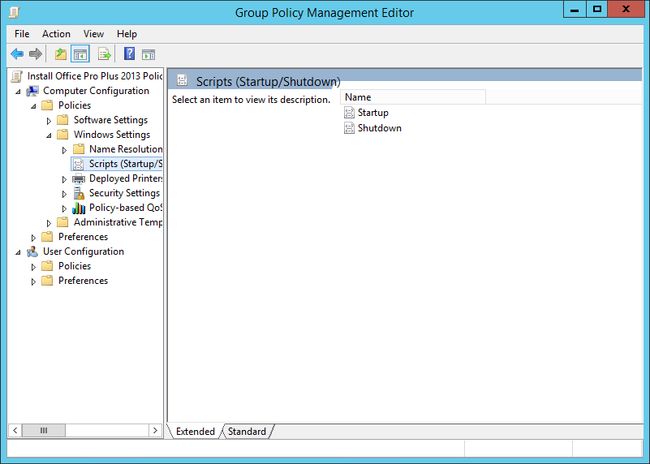Collapse the Computer Configuration node
This screenshot has width=650, height=464.
[x=18, y=92]
